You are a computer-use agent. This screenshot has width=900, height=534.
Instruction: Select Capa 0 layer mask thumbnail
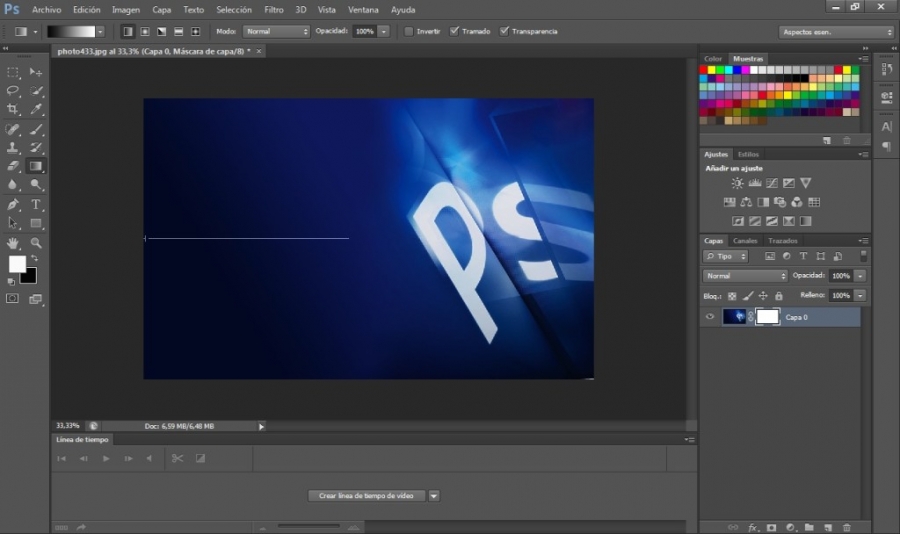click(767, 316)
